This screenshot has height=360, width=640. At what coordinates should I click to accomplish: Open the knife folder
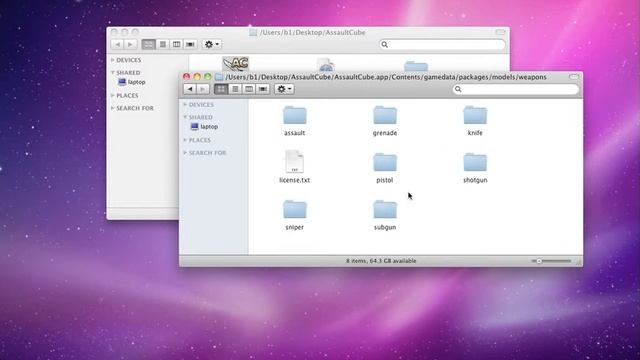coord(475,116)
